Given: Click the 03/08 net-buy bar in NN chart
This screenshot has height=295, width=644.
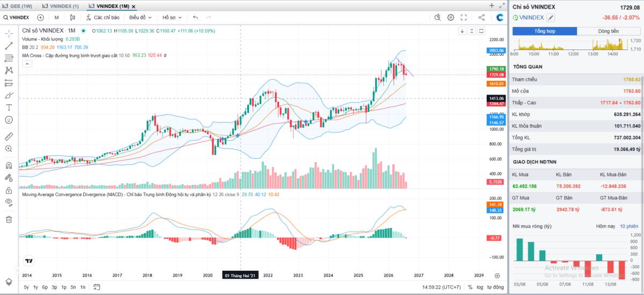Looking at the screenshot, I should coord(519,249).
